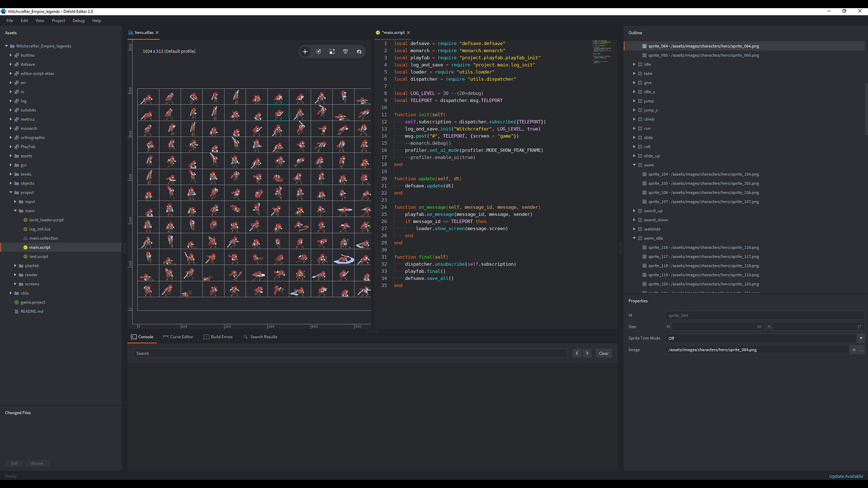Select the Move tool in the atlas toolbar

point(305,52)
